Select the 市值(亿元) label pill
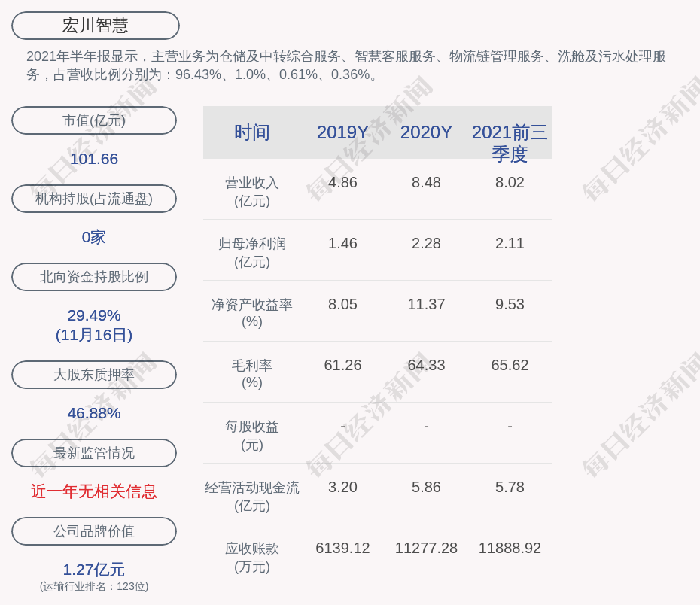 [x=94, y=120]
